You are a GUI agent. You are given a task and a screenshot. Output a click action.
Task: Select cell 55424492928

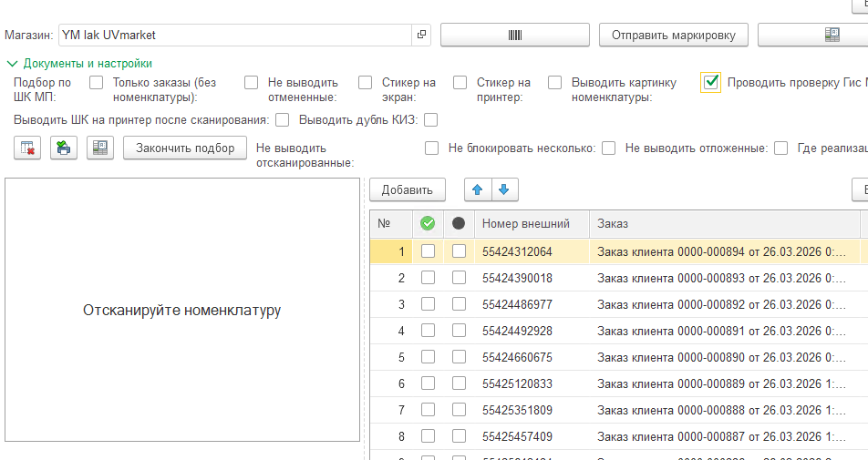pos(532,331)
